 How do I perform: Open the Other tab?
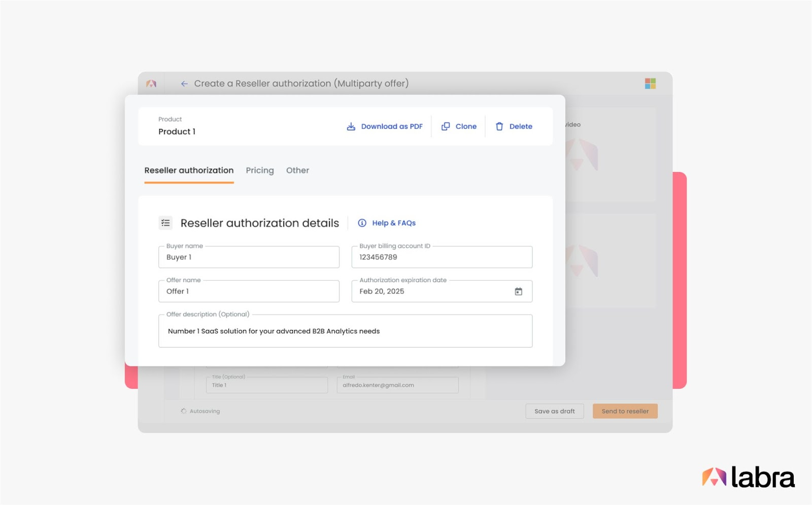point(297,171)
